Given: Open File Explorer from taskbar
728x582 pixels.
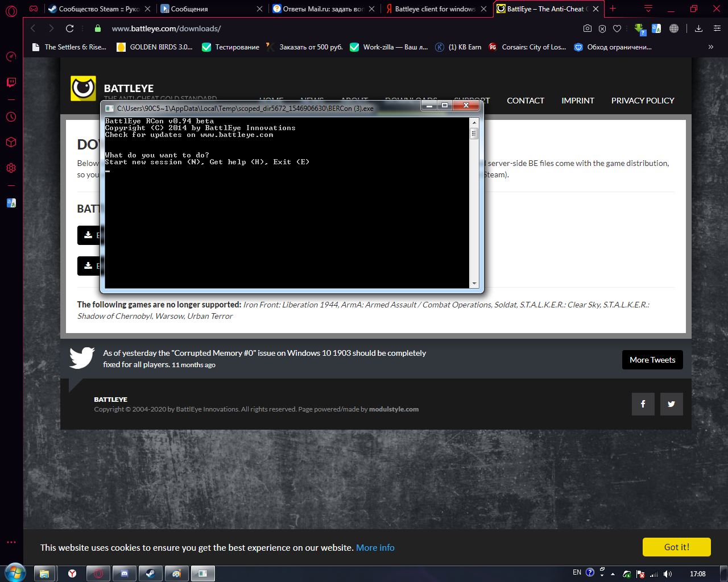Looking at the screenshot, I should click(x=44, y=573).
